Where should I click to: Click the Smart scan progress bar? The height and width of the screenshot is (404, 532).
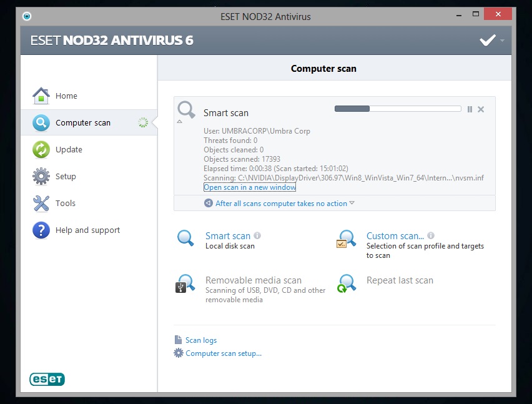click(398, 109)
